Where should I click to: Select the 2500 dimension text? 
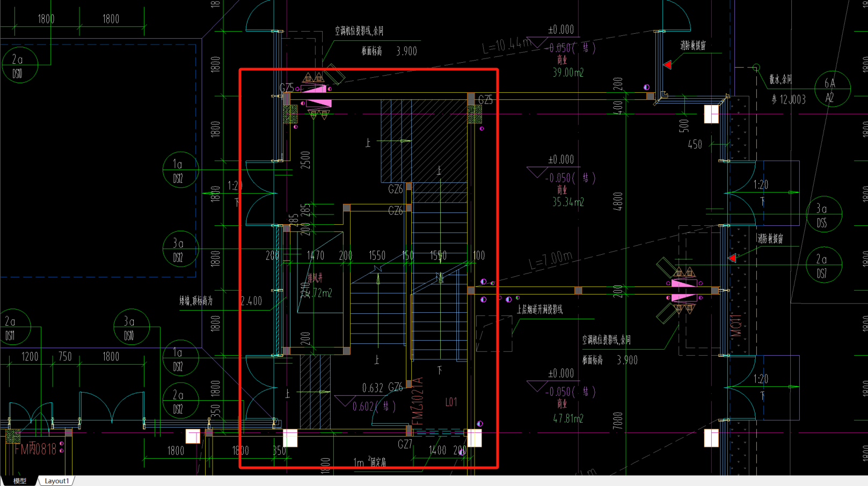pos(305,160)
